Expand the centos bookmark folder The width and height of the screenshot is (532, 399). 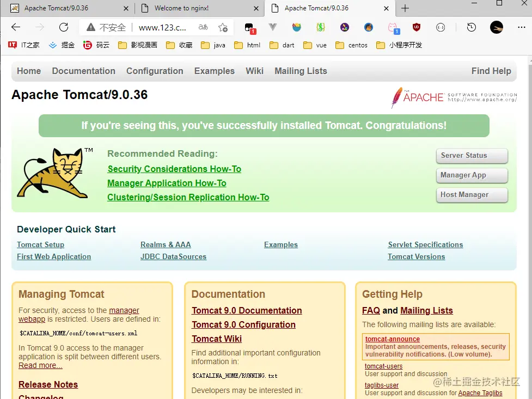(352, 45)
